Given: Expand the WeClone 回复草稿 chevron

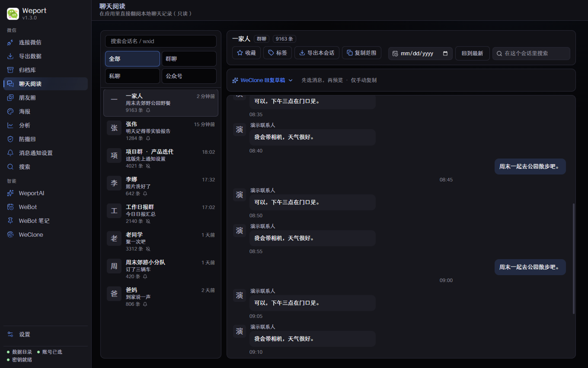Looking at the screenshot, I should pos(291,80).
